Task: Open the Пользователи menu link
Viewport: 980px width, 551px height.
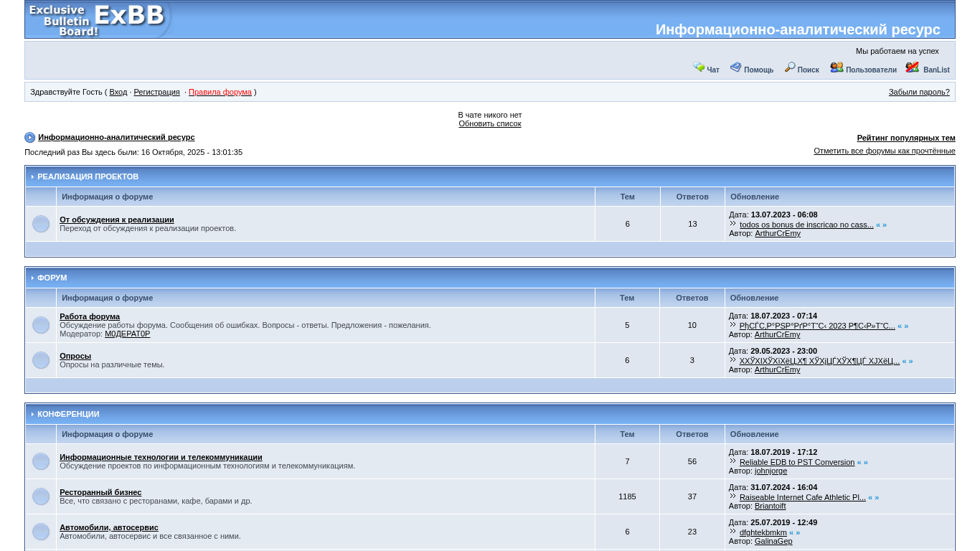Action: click(871, 70)
